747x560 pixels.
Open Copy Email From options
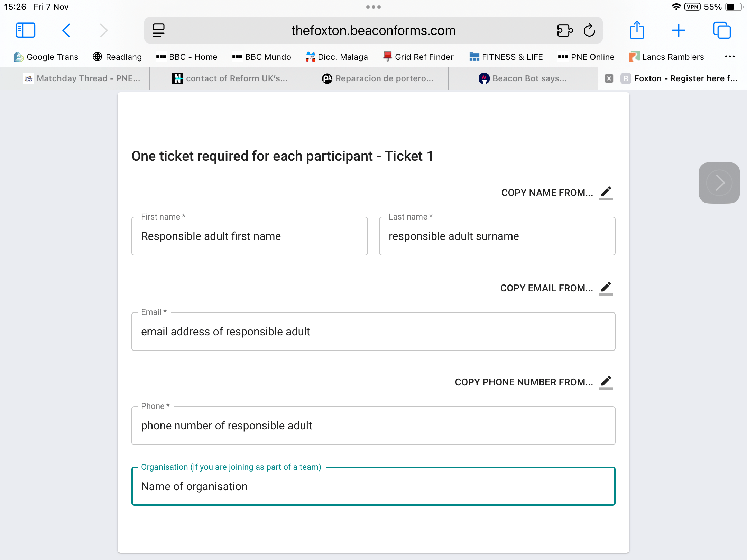tap(556, 288)
